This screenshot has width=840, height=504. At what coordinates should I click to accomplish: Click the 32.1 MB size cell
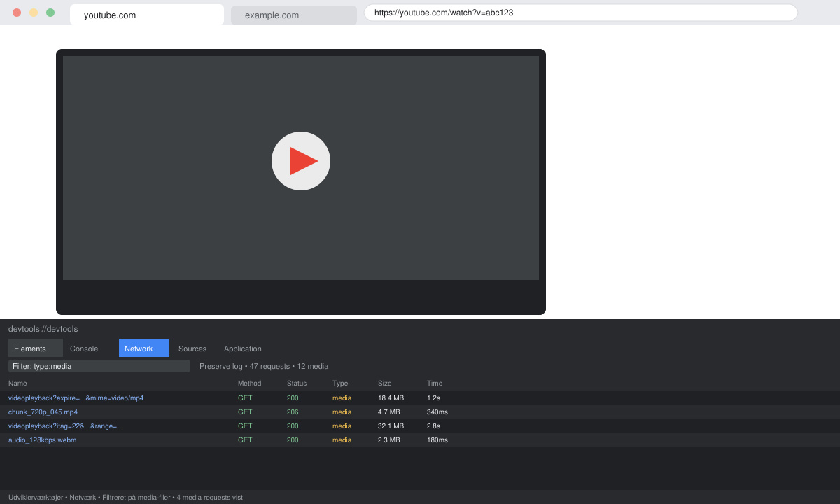(x=391, y=426)
